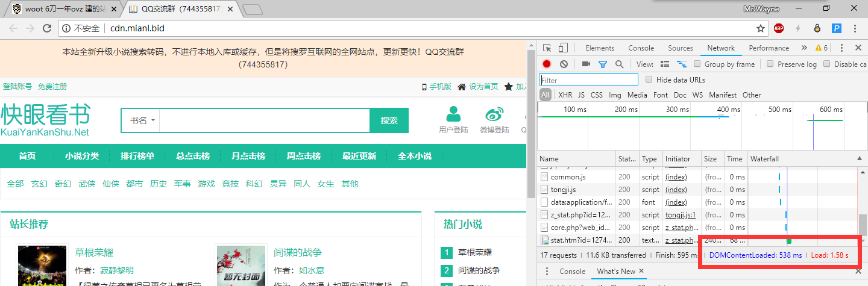
Task: Open network search with the magnifier icon
Action: pyautogui.click(x=619, y=64)
